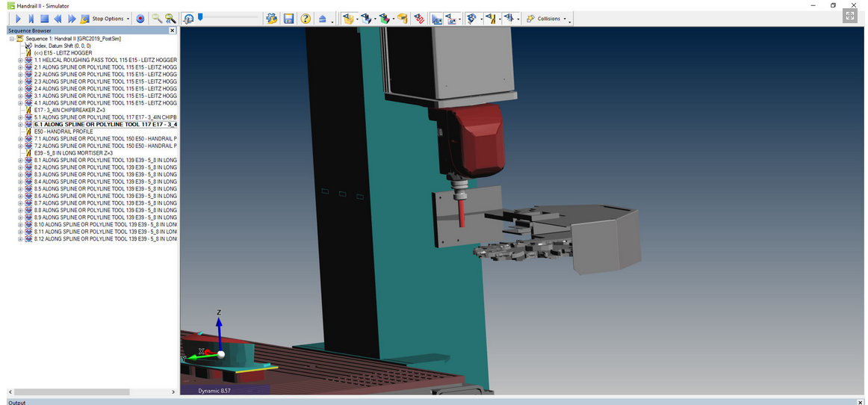868x405 pixels.
Task: Click the fullscreen expand icon in viewport corner
Action: tap(849, 16)
